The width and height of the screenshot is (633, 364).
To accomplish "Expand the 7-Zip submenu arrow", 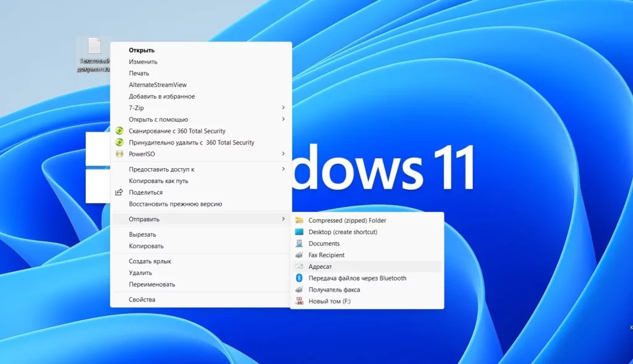I will coord(283,108).
